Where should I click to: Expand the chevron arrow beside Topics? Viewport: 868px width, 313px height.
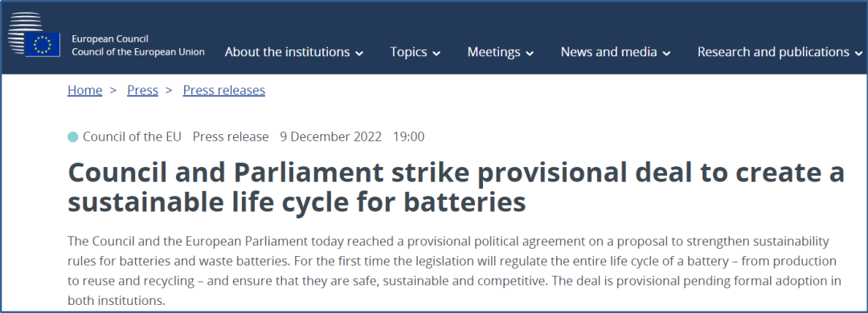(436, 54)
